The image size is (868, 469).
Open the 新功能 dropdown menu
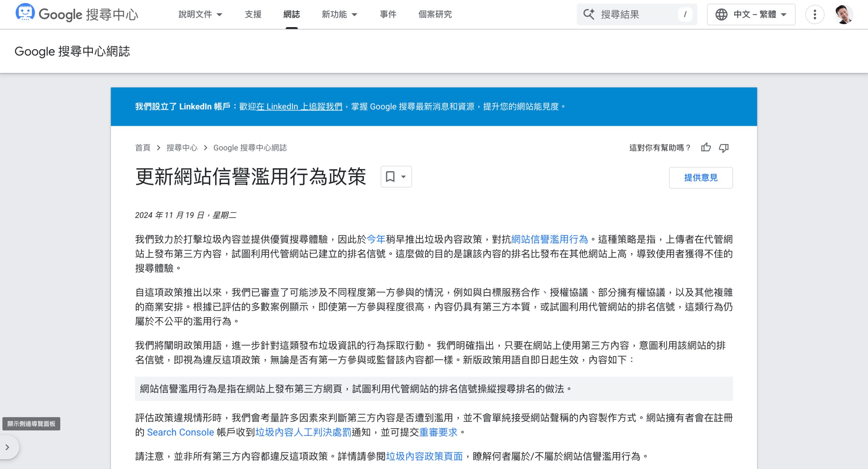click(339, 14)
